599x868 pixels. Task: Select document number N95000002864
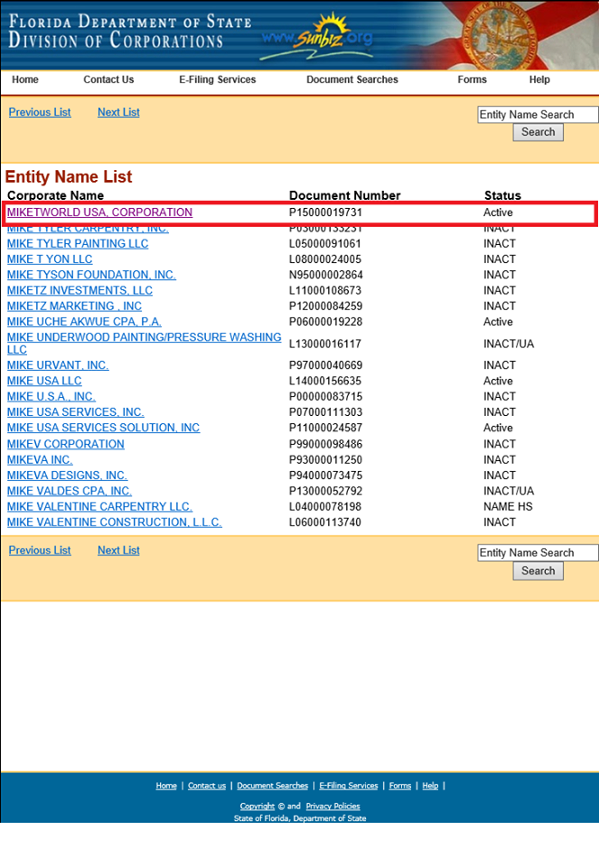pos(325,275)
